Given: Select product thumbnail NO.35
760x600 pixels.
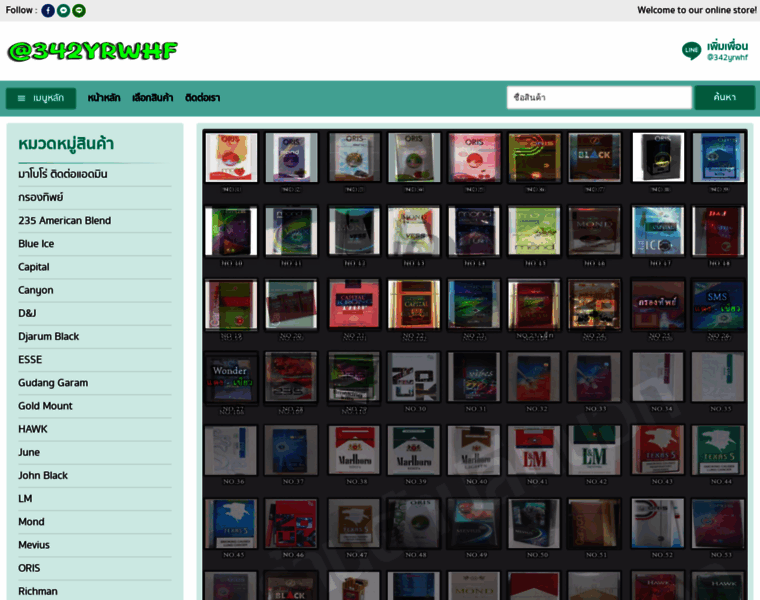Looking at the screenshot, I should point(718,378).
